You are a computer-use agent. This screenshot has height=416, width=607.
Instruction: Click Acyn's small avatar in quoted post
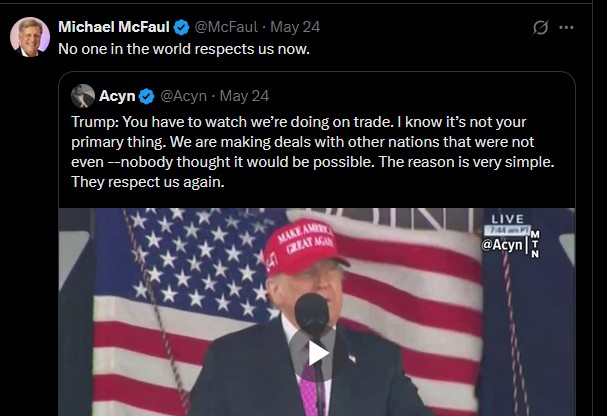point(83,96)
